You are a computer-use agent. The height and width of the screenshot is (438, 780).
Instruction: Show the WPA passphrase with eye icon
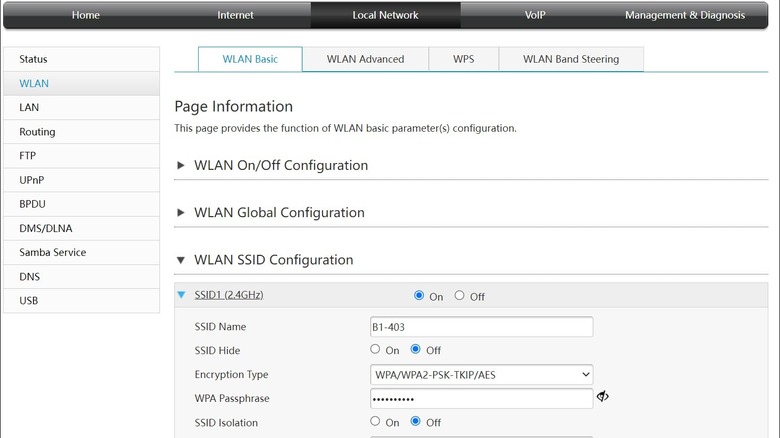[x=603, y=397]
